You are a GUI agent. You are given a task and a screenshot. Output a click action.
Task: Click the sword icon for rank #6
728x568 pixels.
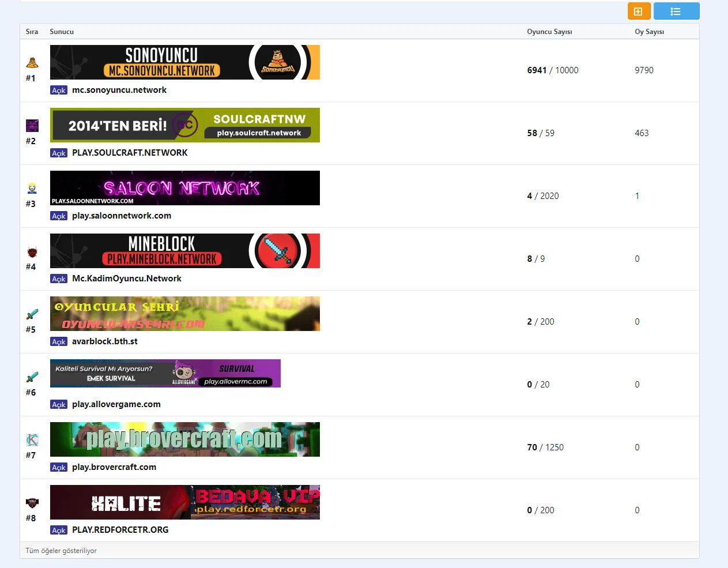click(x=32, y=377)
